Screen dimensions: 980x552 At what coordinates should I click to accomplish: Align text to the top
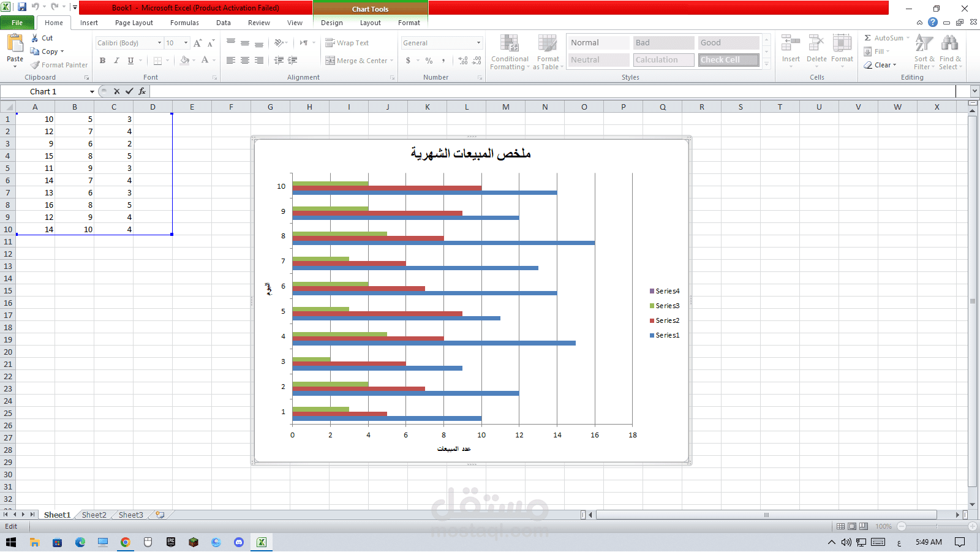[231, 43]
